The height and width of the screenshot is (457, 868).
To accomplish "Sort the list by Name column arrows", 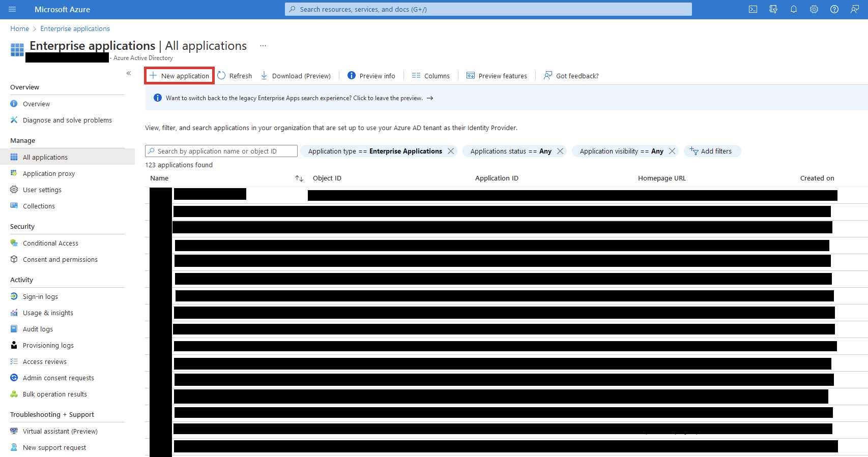I will coord(299,178).
